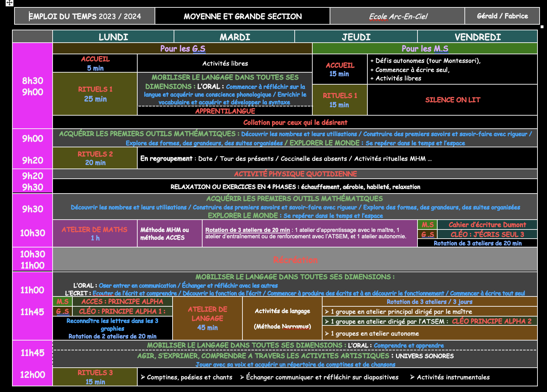The width and height of the screenshot is (547, 392).
Task: Click the "Pour les M.S" heading
Action: [x=425, y=49]
